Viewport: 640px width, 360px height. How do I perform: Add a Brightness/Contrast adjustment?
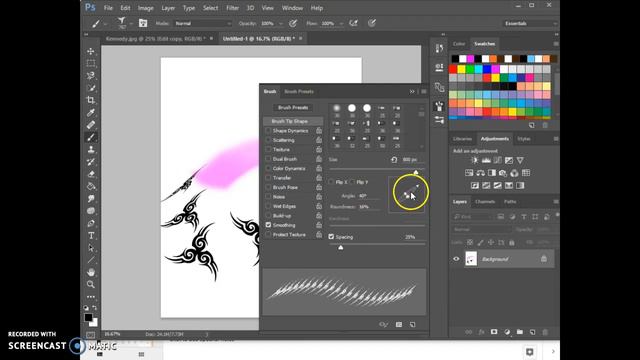[x=475, y=160]
